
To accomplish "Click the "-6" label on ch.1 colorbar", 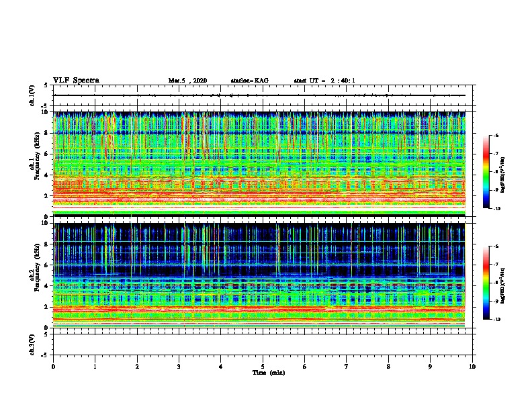I will [496, 136].
